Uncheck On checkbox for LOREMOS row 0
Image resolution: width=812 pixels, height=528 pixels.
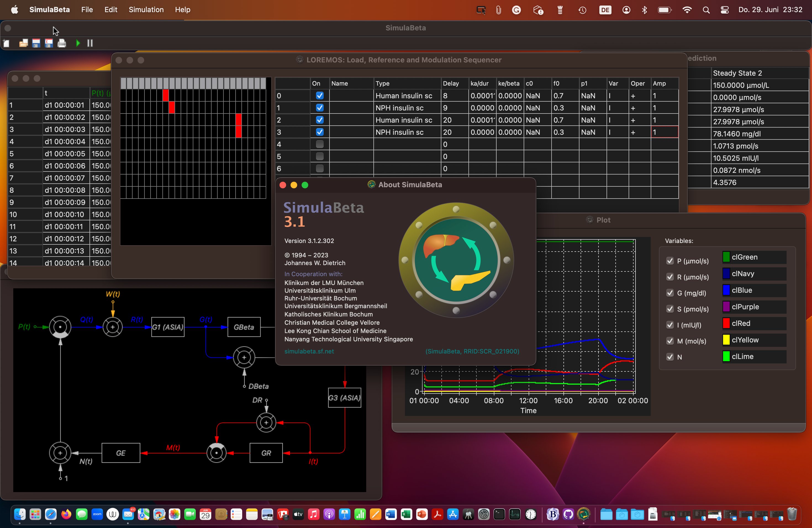coord(320,96)
